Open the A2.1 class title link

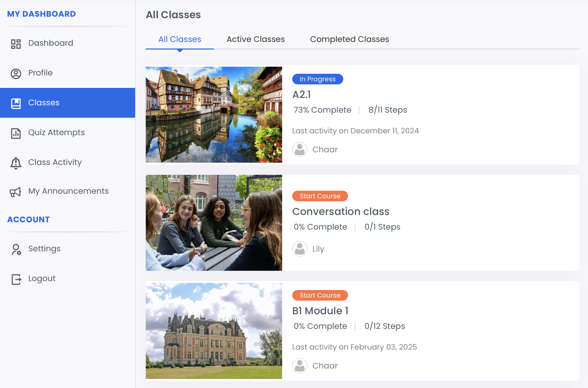tap(302, 95)
